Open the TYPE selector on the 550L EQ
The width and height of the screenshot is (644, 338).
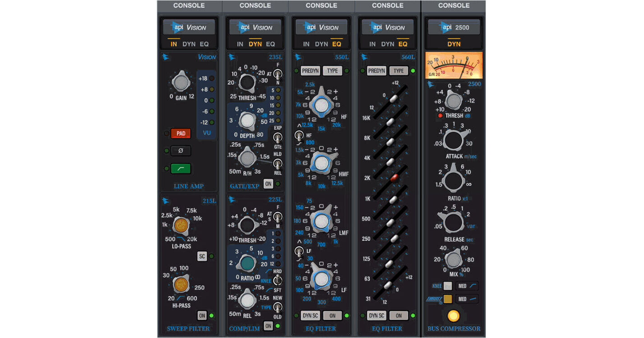pos(332,70)
